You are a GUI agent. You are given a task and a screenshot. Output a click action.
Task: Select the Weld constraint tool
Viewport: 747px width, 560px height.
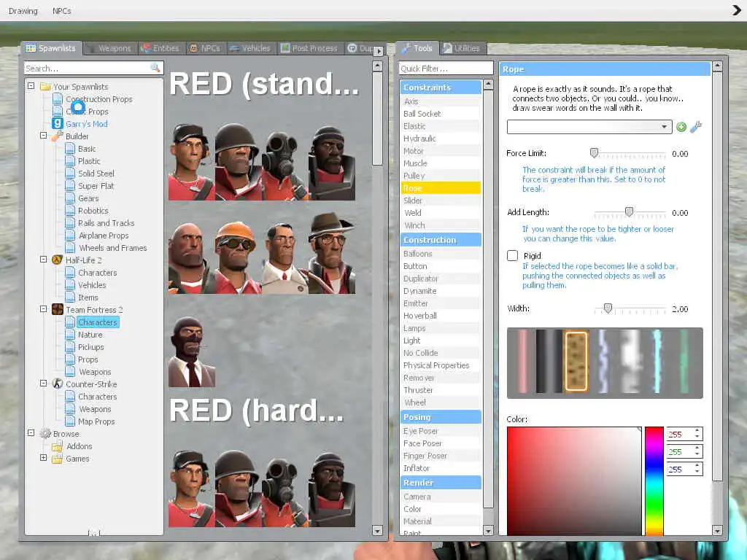(x=441, y=213)
